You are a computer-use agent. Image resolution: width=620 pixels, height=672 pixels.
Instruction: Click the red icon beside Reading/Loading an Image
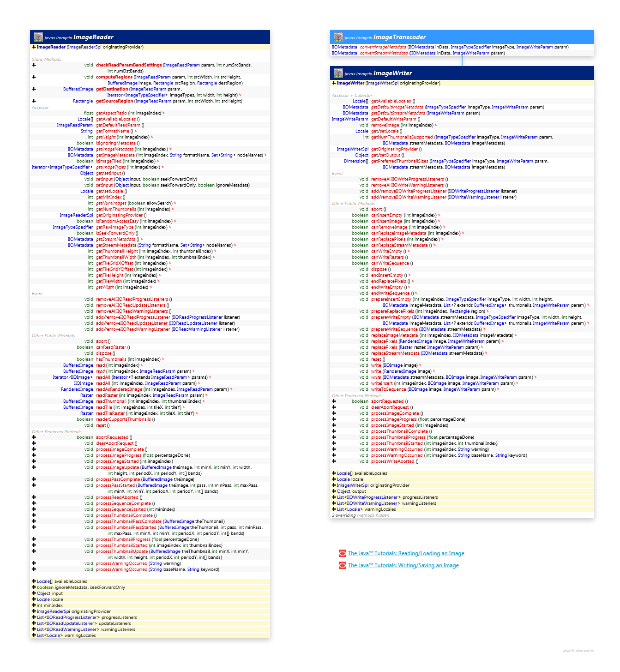point(343,553)
